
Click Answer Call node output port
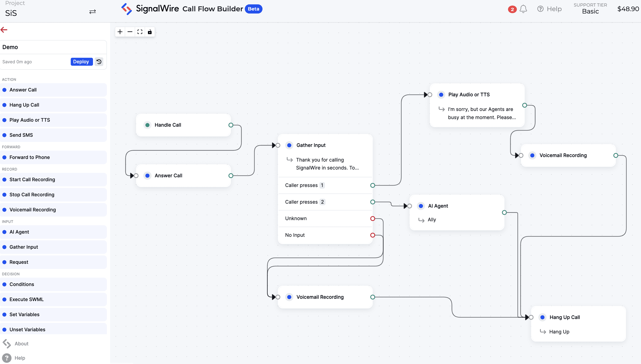click(x=231, y=176)
